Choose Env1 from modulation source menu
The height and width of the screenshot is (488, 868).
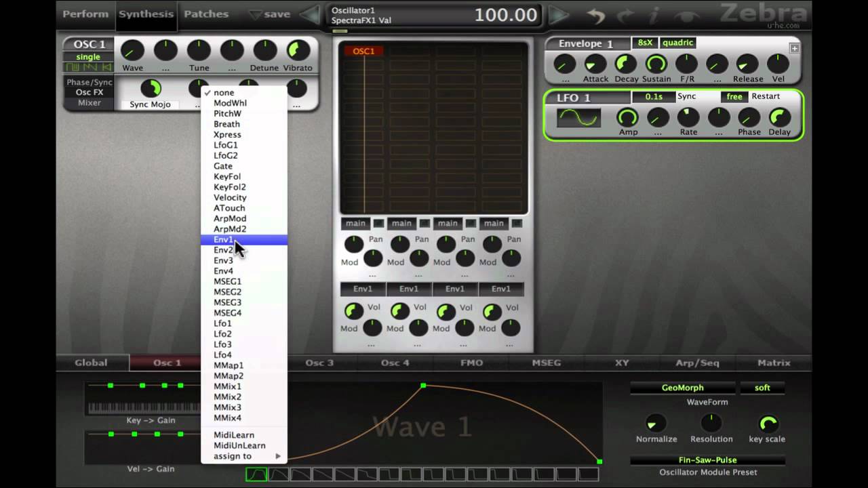(x=244, y=240)
